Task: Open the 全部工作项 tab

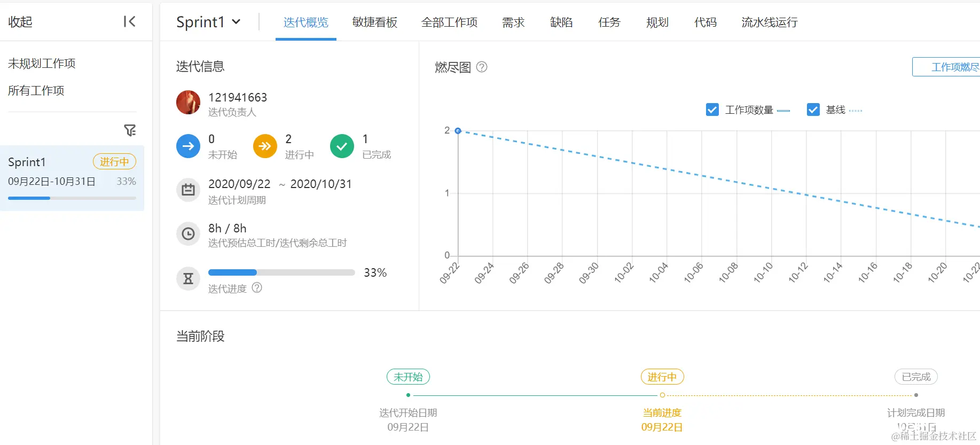Action: 449,22
